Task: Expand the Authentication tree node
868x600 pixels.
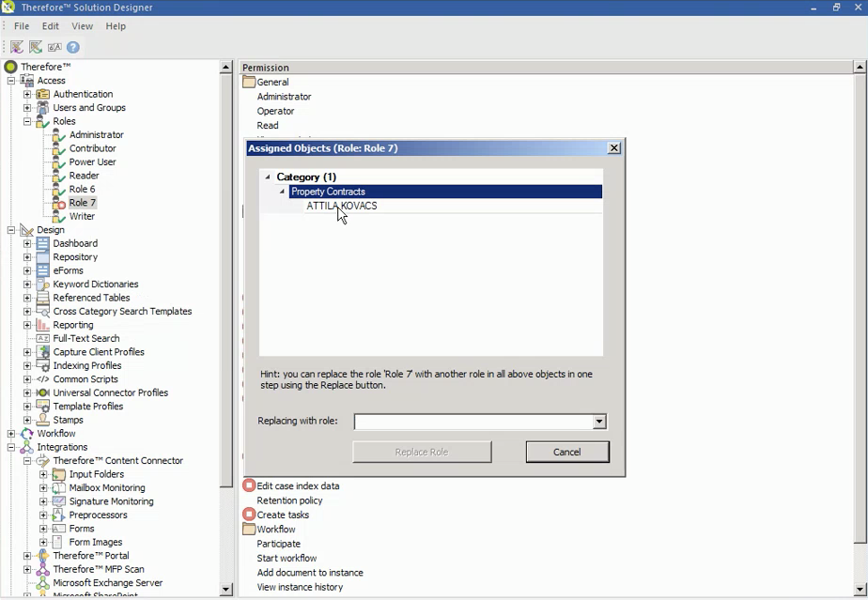Action: 28,93
